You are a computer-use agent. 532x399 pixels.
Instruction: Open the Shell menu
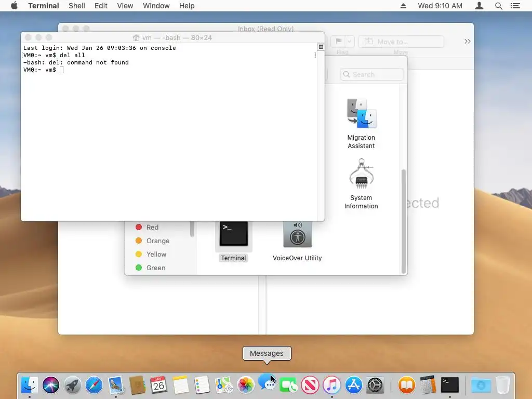(77, 6)
